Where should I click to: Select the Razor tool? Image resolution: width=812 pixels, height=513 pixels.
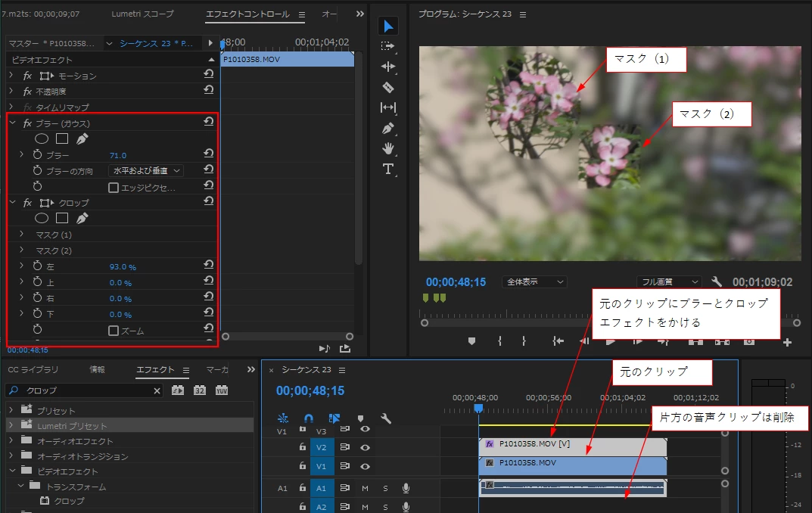[388, 88]
